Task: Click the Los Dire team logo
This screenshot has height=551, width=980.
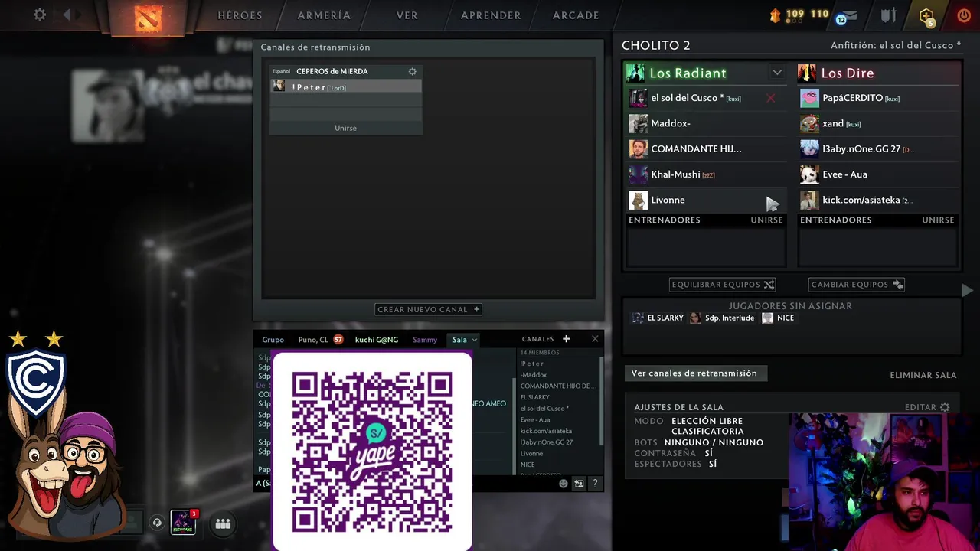Action: [807, 73]
